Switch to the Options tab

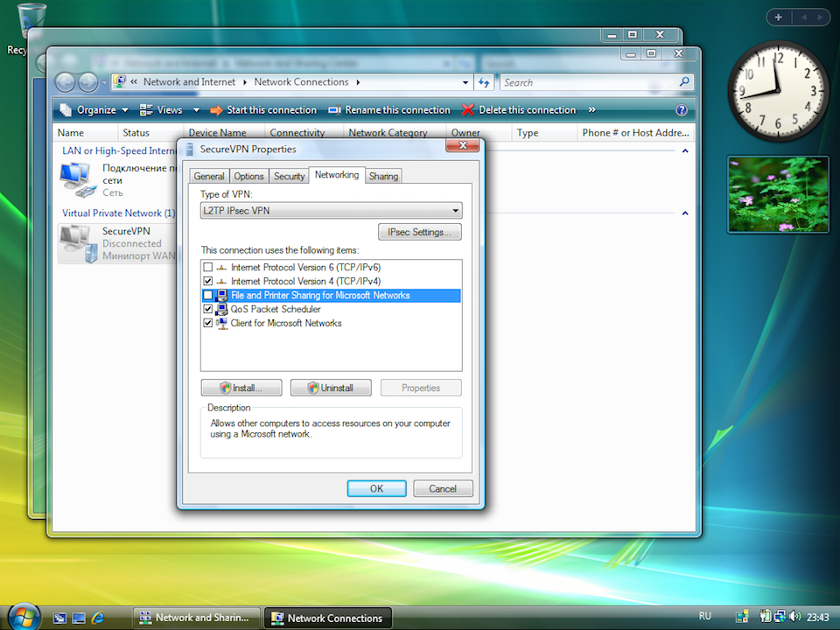click(248, 176)
